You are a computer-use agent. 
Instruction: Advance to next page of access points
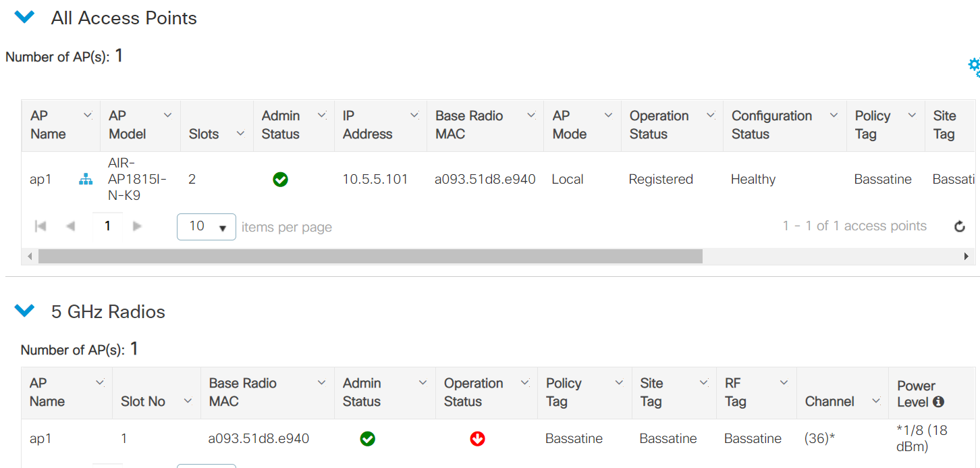pos(137,226)
